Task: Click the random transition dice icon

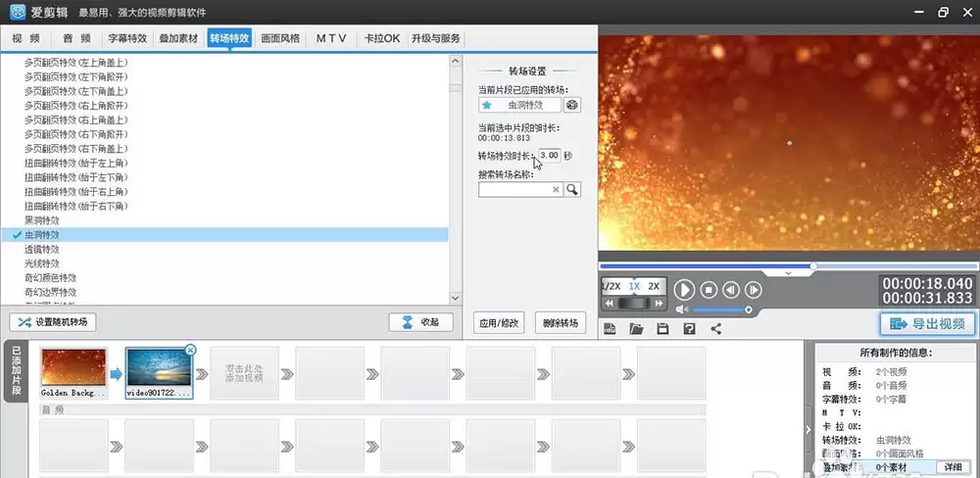Action: click(x=572, y=105)
